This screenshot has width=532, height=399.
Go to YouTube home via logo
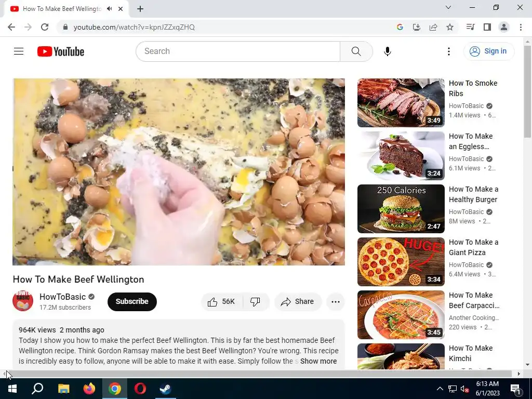click(61, 51)
